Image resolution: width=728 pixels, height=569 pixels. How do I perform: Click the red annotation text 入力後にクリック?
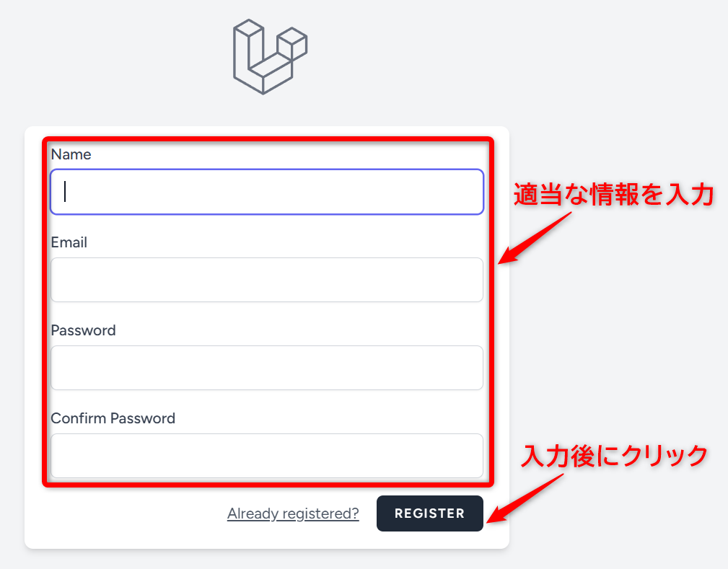615,456
